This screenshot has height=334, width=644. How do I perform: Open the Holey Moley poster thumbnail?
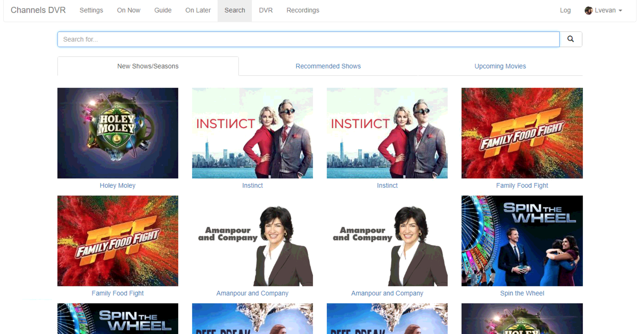coord(118,133)
